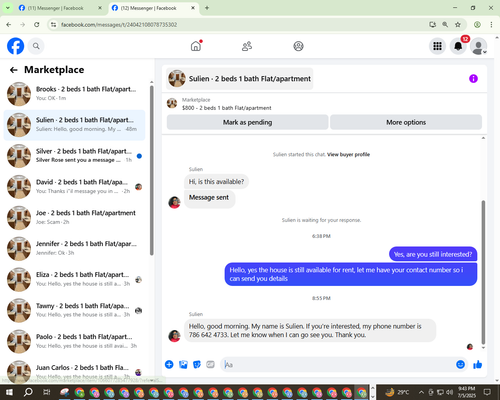This screenshot has width=500, height=400.
Task: Open Tawny conversation in list
Action: point(75,310)
